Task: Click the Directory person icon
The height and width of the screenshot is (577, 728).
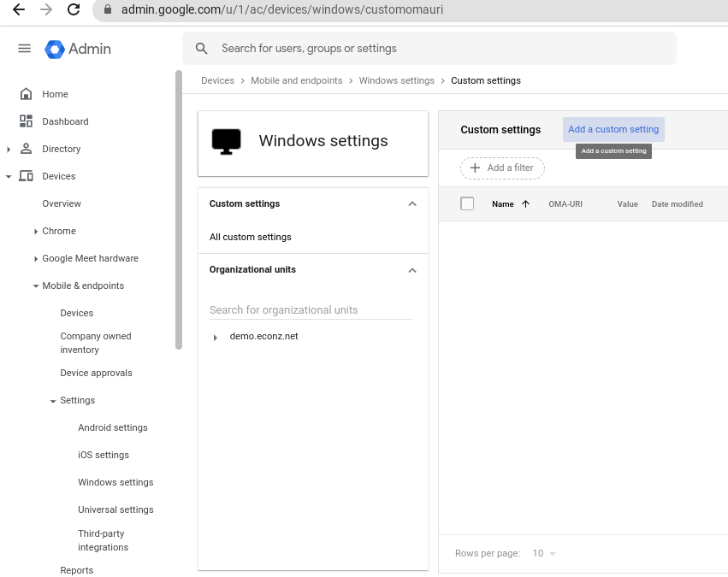Action: tap(26, 149)
